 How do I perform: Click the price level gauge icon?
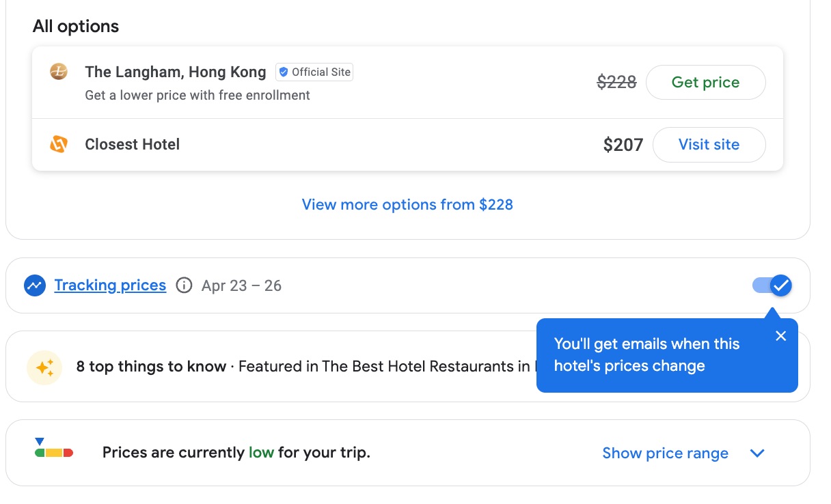(54, 452)
